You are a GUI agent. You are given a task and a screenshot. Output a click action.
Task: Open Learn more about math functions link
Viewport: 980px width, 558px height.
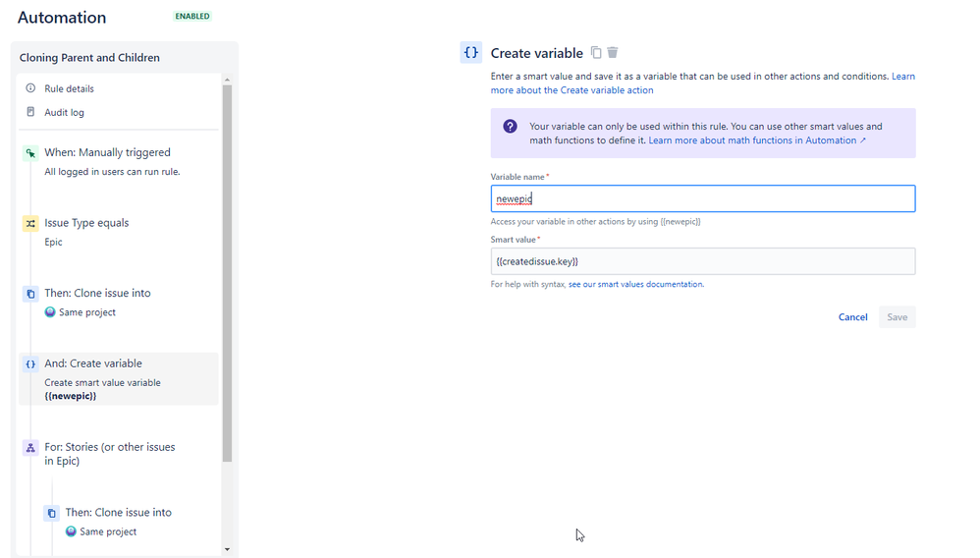[x=757, y=140]
